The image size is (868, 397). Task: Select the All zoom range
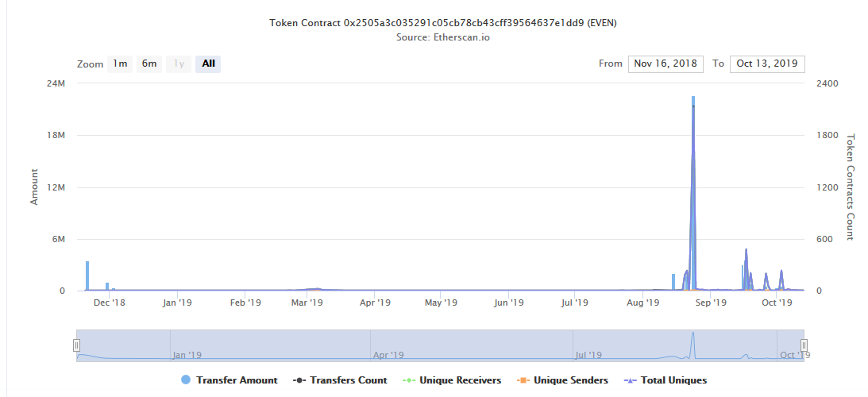coord(208,64)
